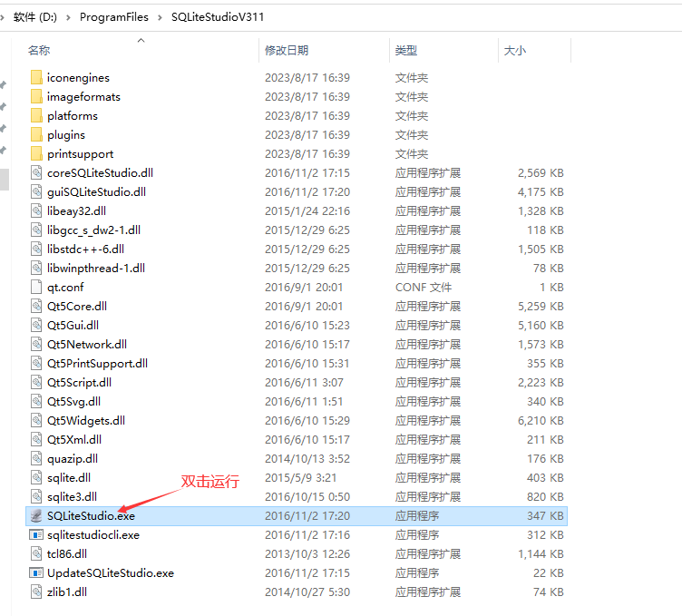Viewport: 682px width, 616px height.
Task: Click the Qt5Network.dll file icon
Action: point(36,345)
